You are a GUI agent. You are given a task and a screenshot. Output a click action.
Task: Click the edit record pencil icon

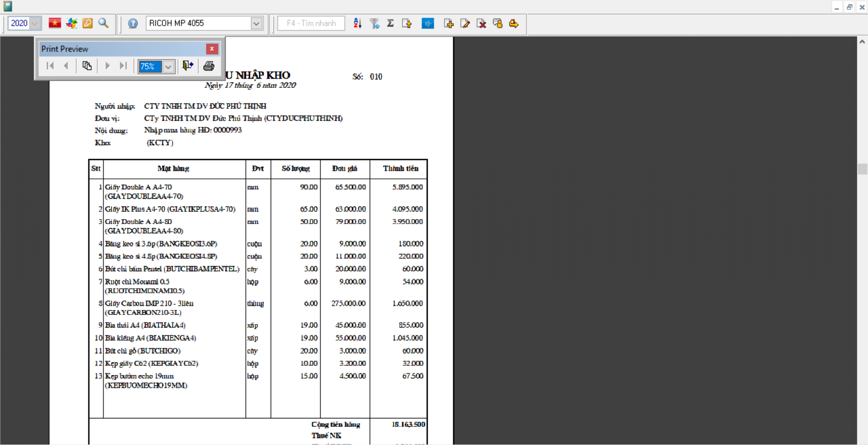click(x=465, y=23)
